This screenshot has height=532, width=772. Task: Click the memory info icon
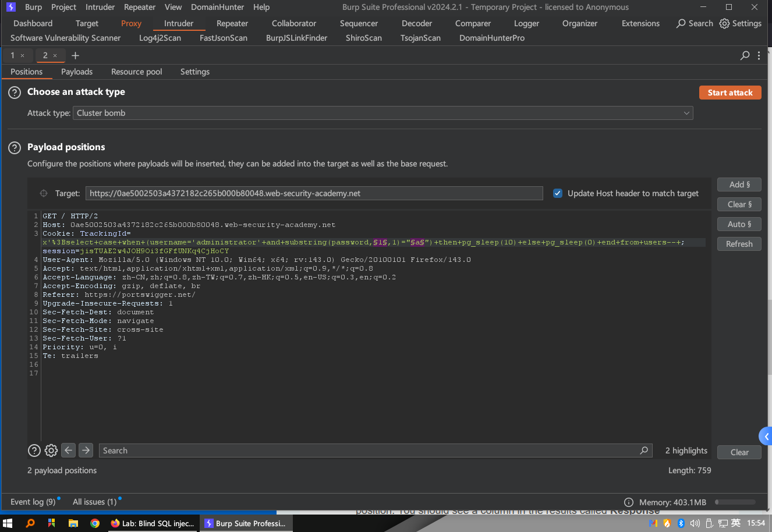tap(629, 502)
